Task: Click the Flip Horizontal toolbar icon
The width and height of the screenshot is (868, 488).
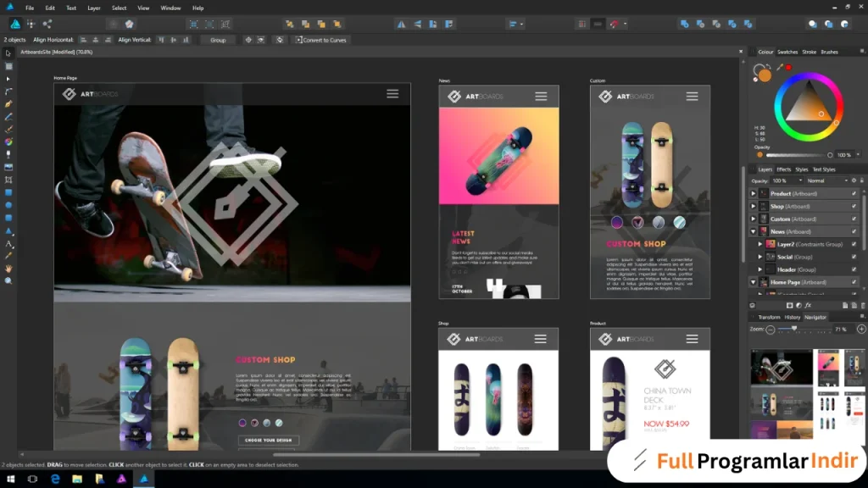Action: (x=401, y=25)
